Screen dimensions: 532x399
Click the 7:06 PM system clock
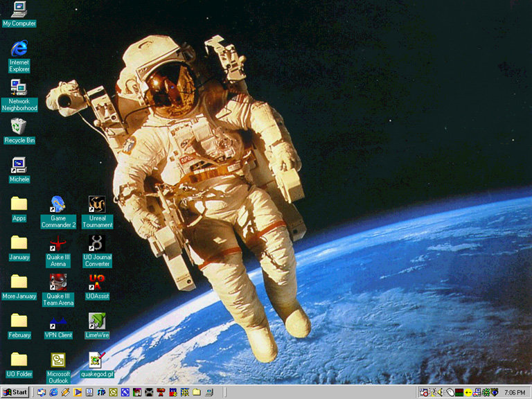(x=515, y=393)
